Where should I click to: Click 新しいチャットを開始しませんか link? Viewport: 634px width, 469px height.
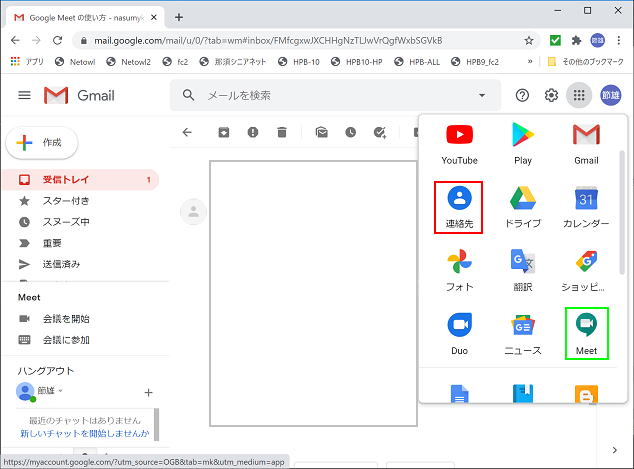(x=85, y=433)
